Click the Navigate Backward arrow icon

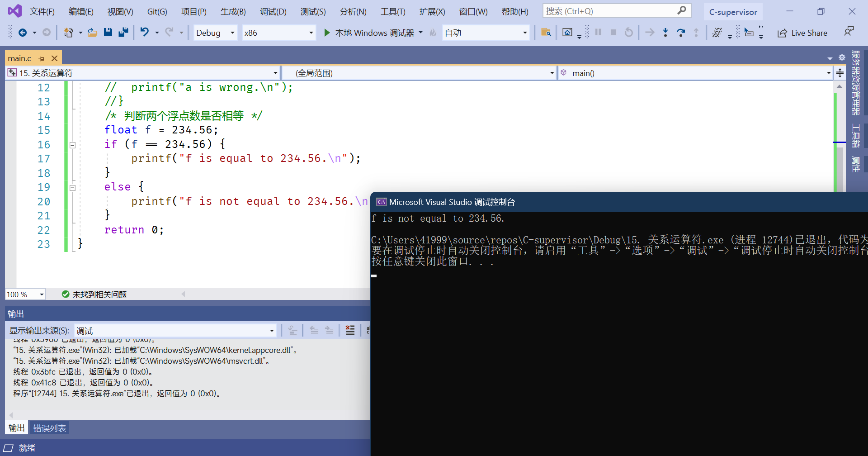click(x=22, y=33)
